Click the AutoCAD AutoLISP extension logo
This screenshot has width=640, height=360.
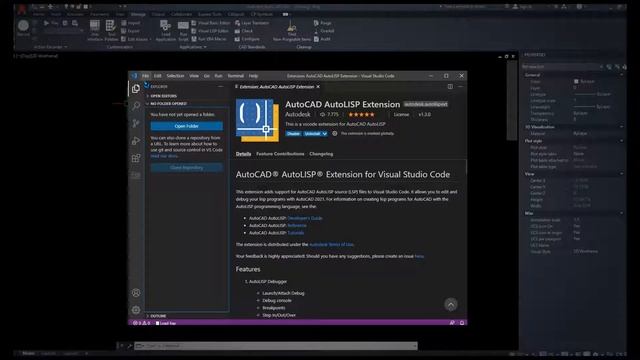pos(258,120)
